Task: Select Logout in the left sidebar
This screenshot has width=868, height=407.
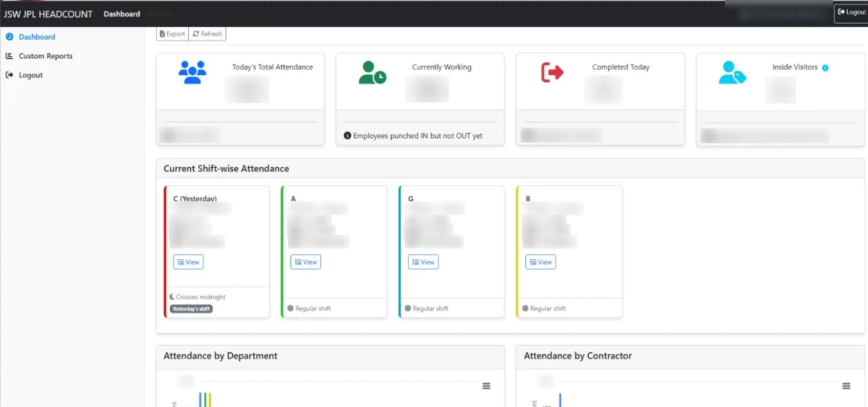Action: tap(31, 75)
